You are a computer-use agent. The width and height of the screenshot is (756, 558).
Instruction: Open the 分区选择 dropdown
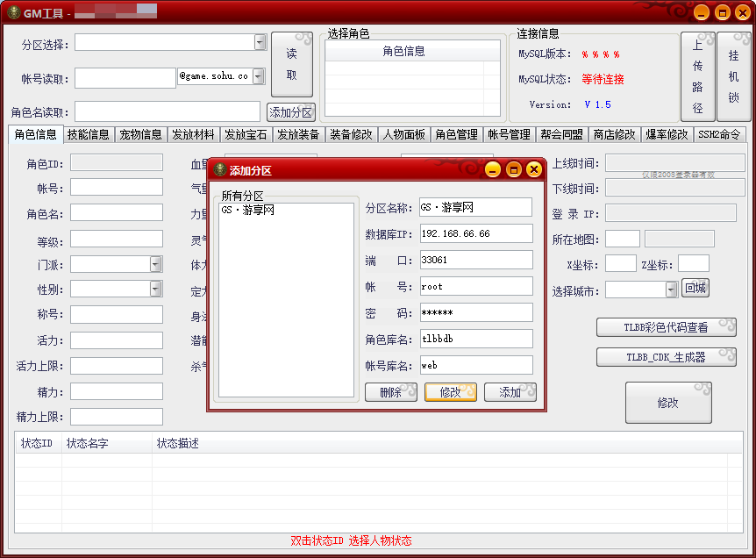coord(260,42)
